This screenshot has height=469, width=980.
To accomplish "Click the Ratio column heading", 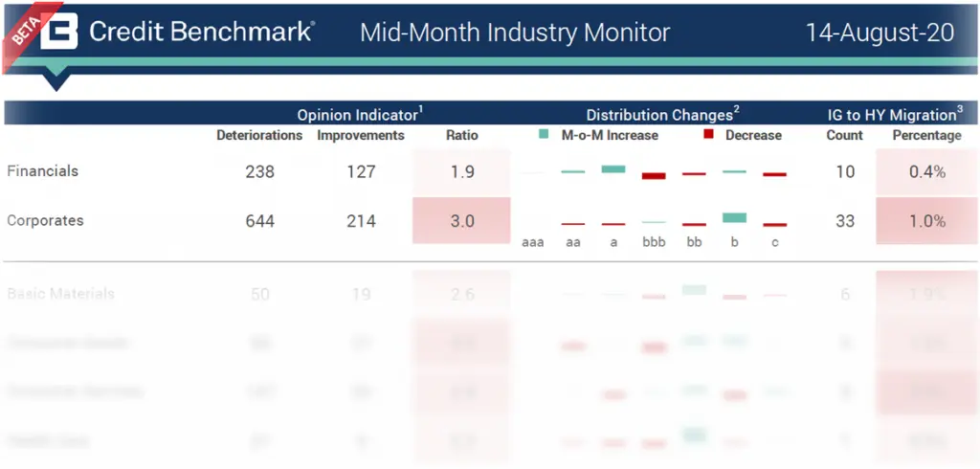I will pyautogui.click(x=462, y=135).
